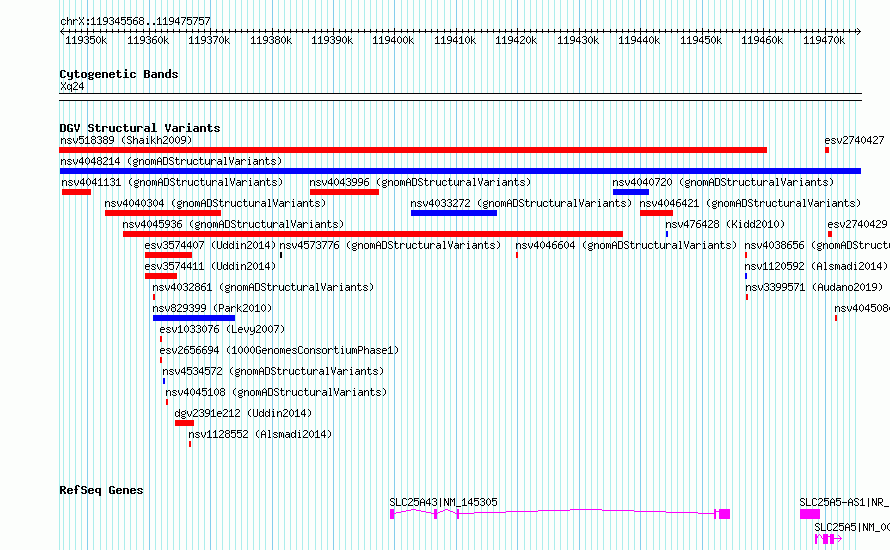Click the nsv4573776 variant label
Screen dimensions: 890x550
pos(390,245)
